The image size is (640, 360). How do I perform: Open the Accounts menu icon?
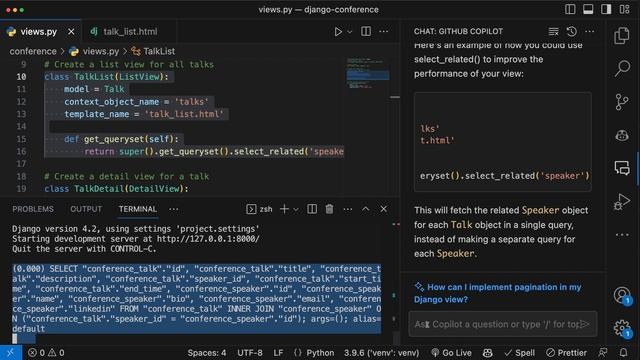622,295
